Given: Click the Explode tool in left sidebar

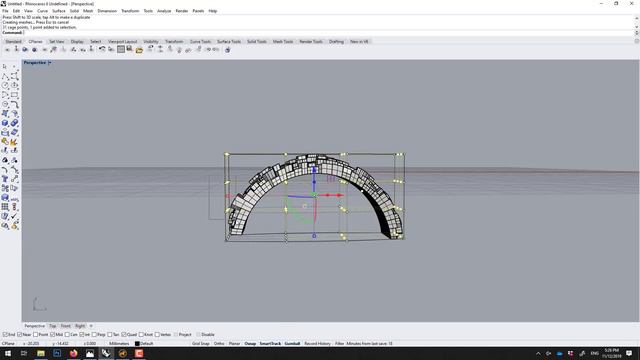Looking at the screenshot, I should [14, 142].
